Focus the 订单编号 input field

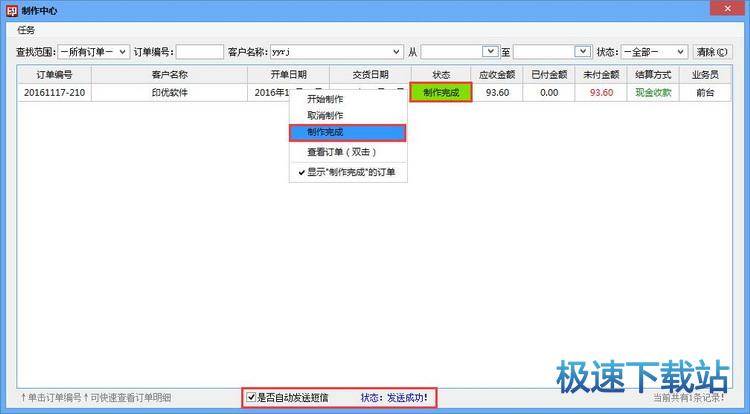pos(199,52)
